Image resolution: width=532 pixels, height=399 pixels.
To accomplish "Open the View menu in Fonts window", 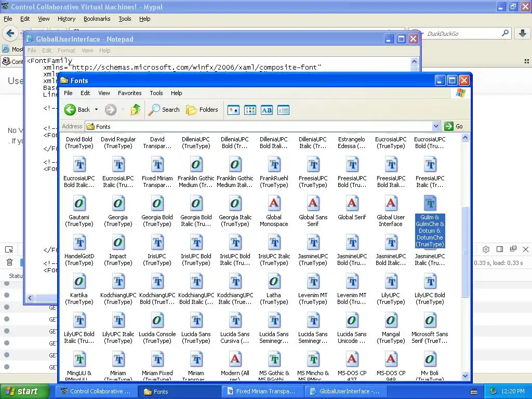I will 104,93.
